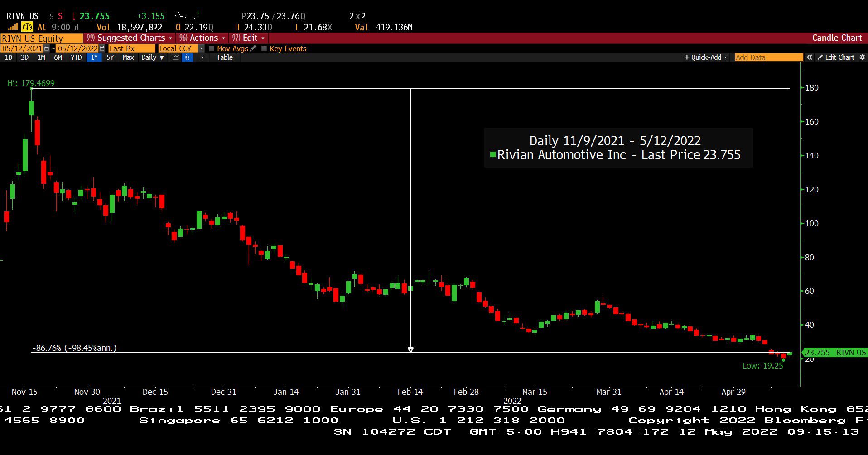Click the -86.76% annotation label
The width and height of the screenshot is (868, 455).
(74, 348)
